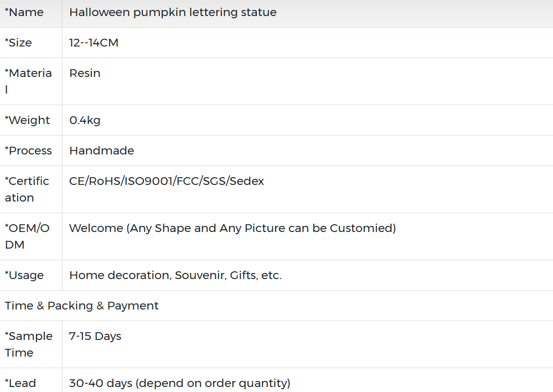553x392 pixels.
Task: Click the "*Usage" row label
Action: (x=24, y=275)
